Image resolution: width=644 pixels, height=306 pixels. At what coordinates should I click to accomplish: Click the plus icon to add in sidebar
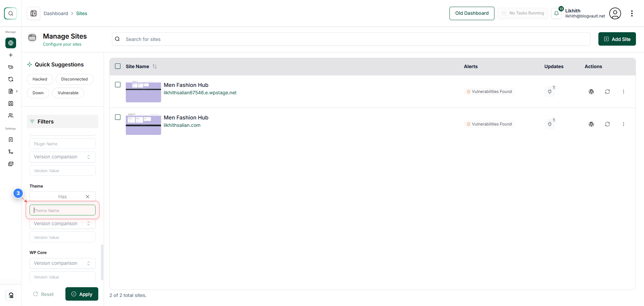click(x=11, y=55)
